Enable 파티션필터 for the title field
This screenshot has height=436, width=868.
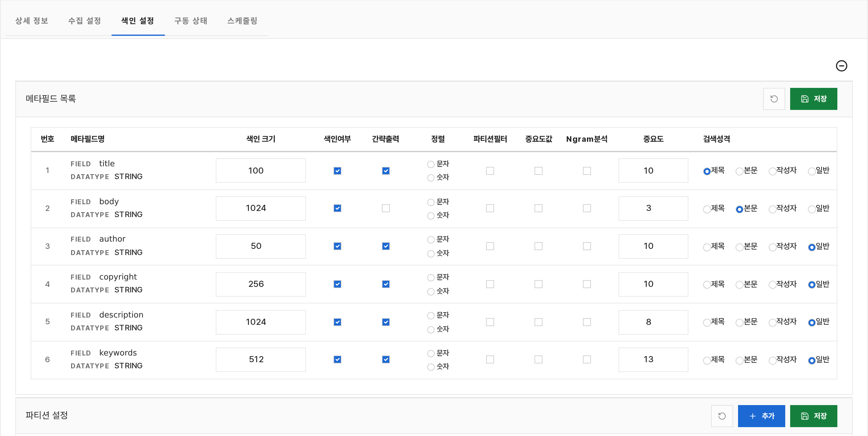490,171
